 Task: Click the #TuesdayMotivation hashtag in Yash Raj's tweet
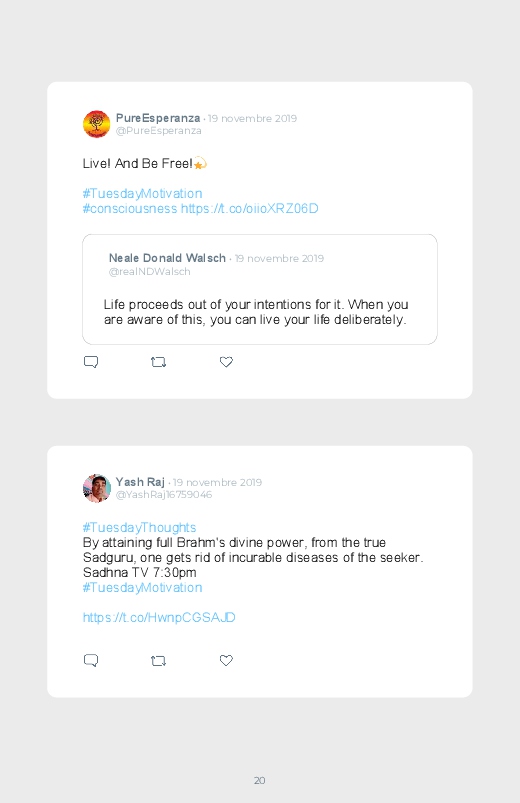142,587
